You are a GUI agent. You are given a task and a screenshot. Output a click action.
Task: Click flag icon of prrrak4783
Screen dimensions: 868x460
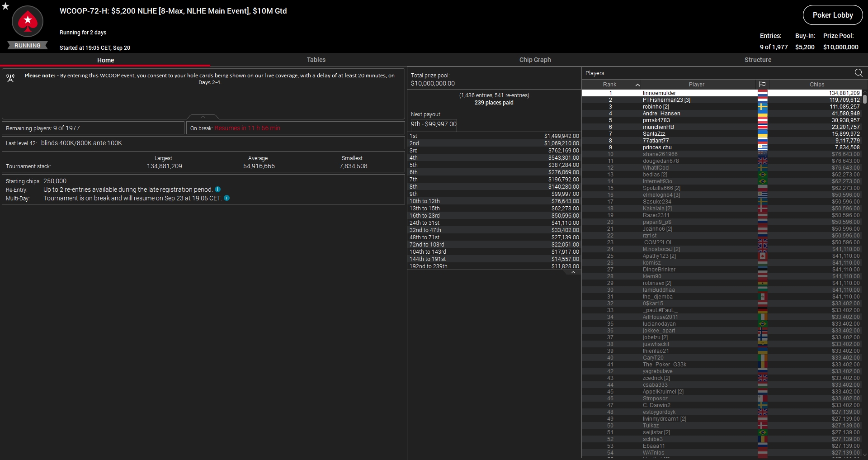tap(762, 120)
